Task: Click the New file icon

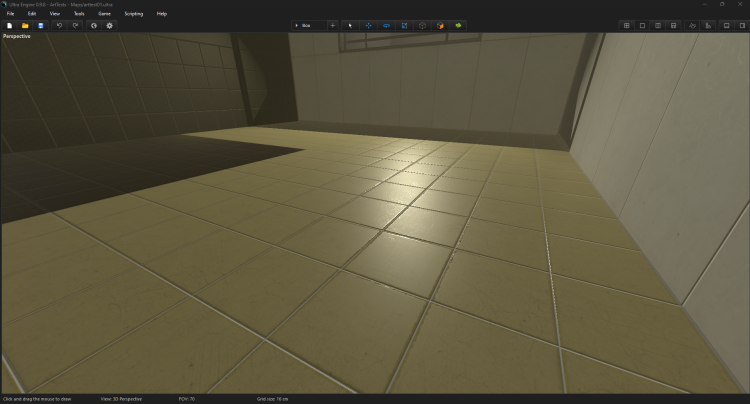Action: click(9, 25)
